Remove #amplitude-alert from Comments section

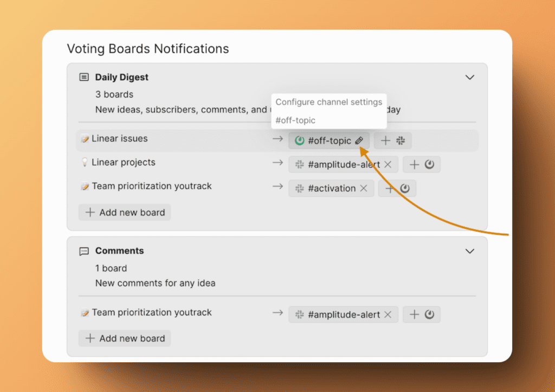[388, 314]
